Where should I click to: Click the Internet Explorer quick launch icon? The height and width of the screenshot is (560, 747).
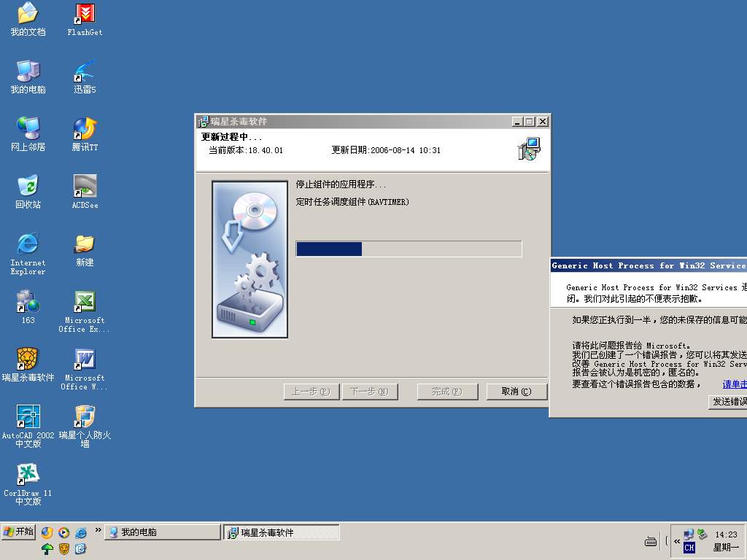(81, 533)
